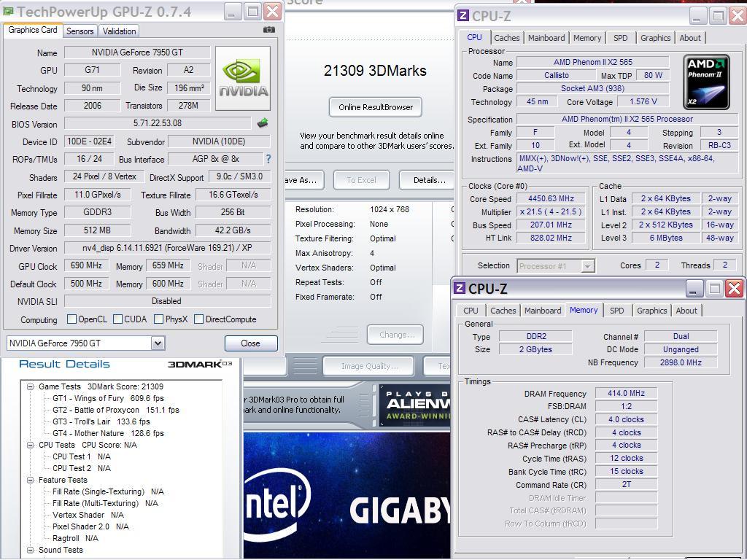Screen dimensions: 747x560
Task: Click the BIOS Version field
Action: (158, 123)
